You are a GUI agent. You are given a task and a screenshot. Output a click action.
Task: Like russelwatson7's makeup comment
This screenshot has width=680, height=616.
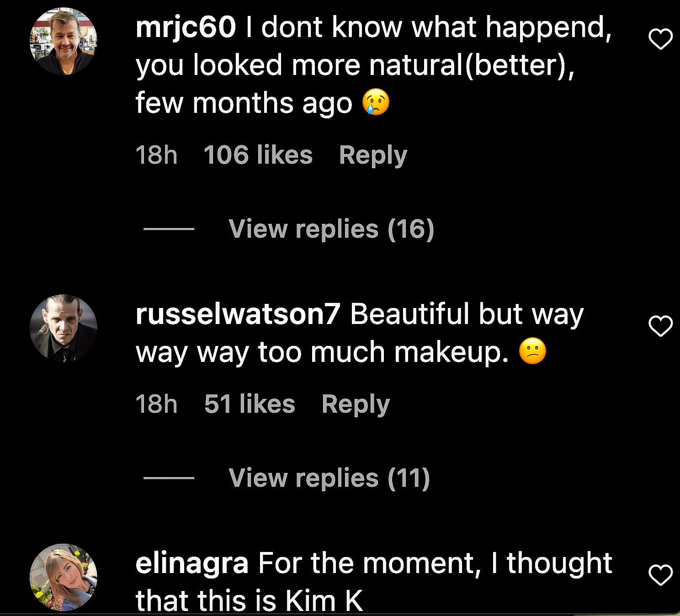(x=660, y=326)
